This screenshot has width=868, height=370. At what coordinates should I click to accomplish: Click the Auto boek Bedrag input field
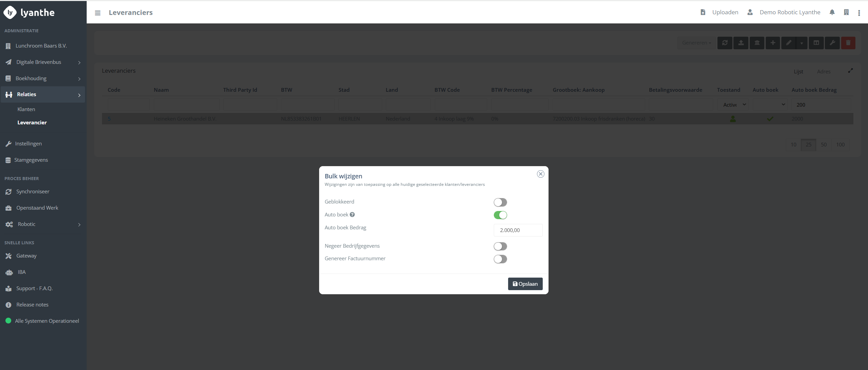(x=518, y=230)
